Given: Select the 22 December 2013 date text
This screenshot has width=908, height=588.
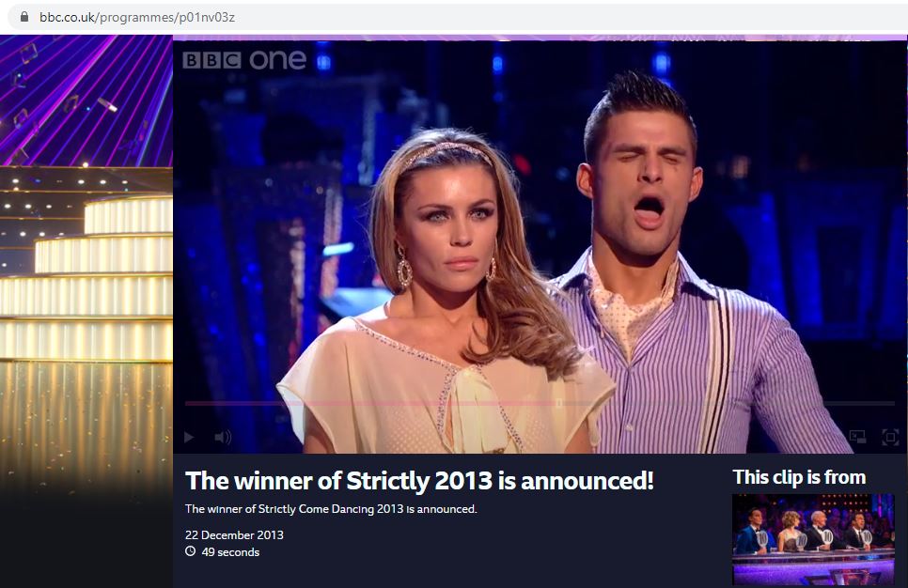Looking at the screenshot, I should coord(235,534).
